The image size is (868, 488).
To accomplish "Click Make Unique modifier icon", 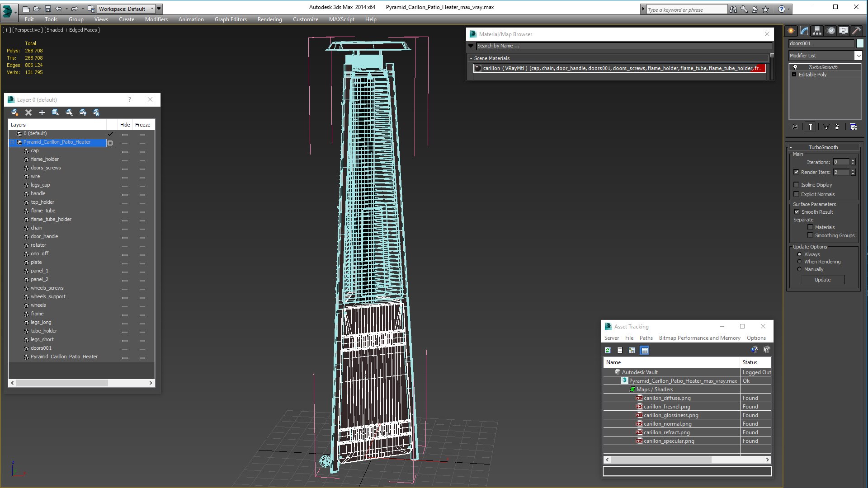I will click(x=826, y=127).
